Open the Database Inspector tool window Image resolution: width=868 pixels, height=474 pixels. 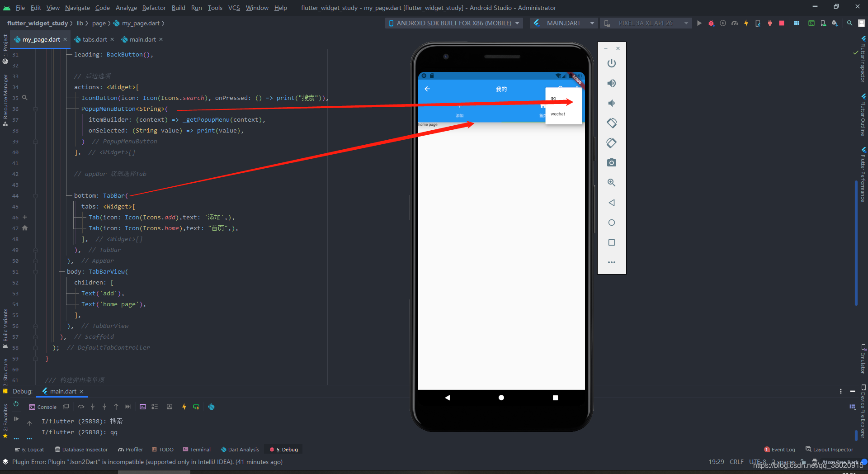81,450
